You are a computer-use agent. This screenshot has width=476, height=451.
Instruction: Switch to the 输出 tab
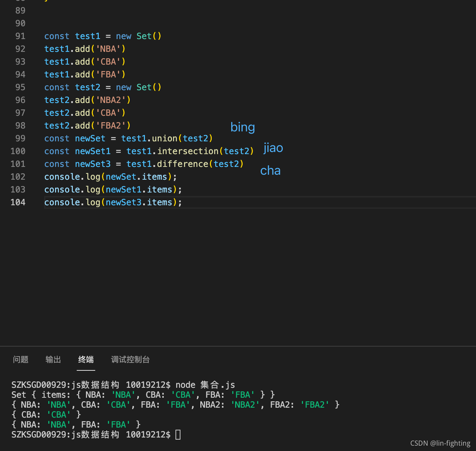[x=53, y=359]
